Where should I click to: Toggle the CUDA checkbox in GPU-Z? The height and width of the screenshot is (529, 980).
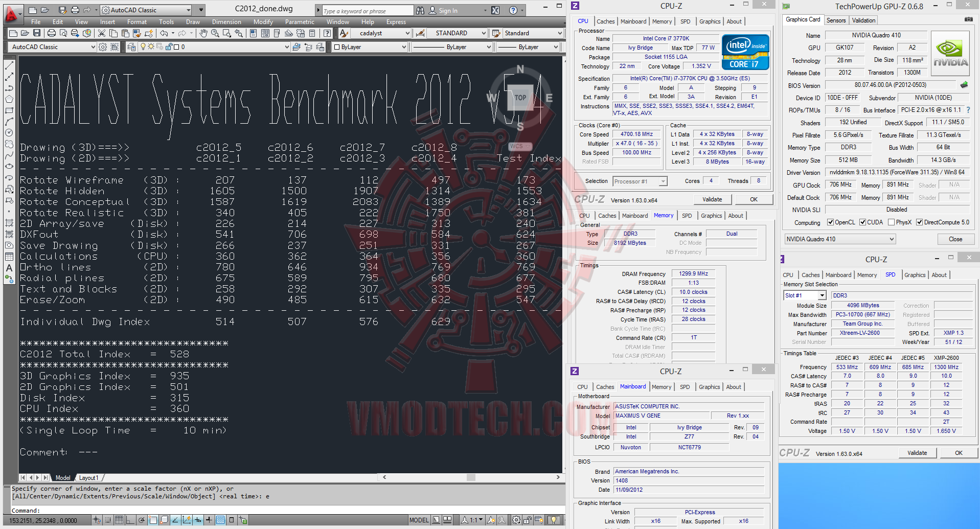[862, 222]
